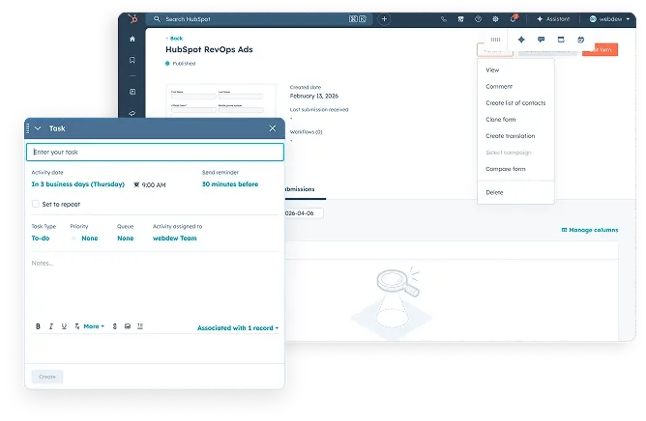Collapse the Task panel with chevron
Image resolution: width=646 pixels, height=421 pixels.
(x=38, y=129)
